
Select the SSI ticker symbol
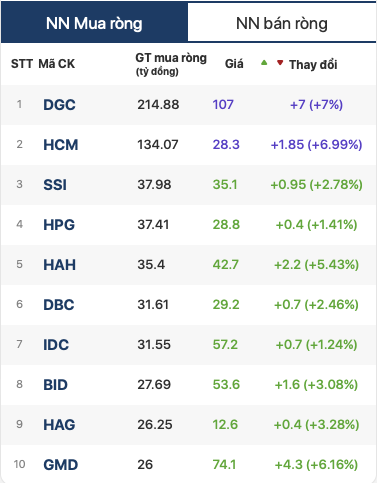click(x=55, y=185)
